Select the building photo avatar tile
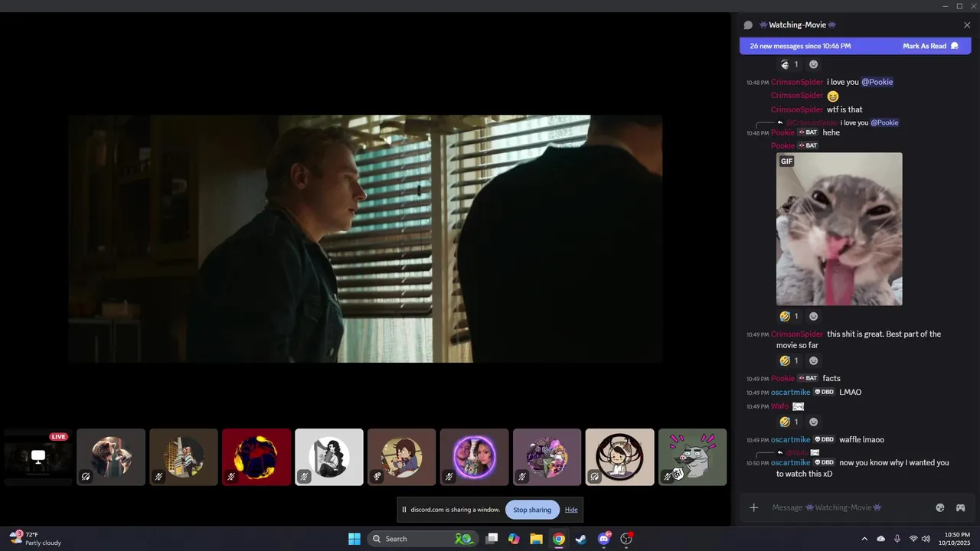The image size is (980, 551). pos(184,457)
